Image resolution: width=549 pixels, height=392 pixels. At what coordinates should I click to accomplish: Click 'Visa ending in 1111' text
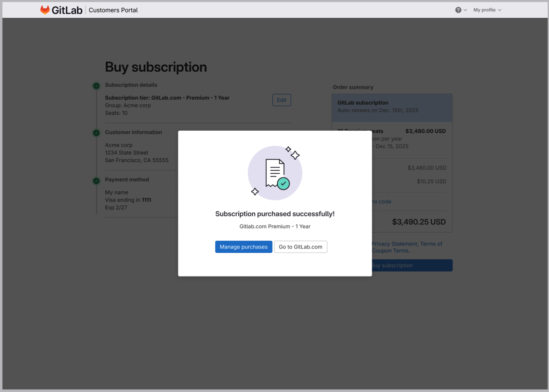(x=128, y=200)
